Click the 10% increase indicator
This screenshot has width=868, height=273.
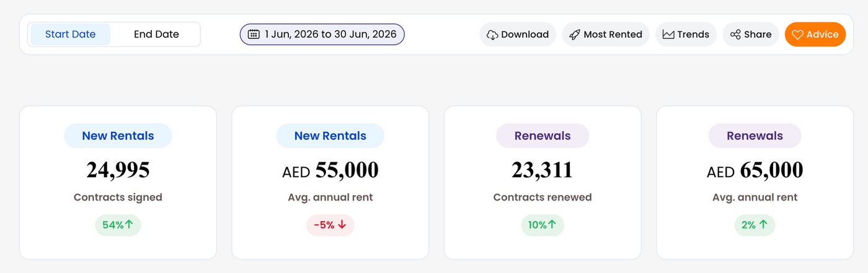coord(542,225)
